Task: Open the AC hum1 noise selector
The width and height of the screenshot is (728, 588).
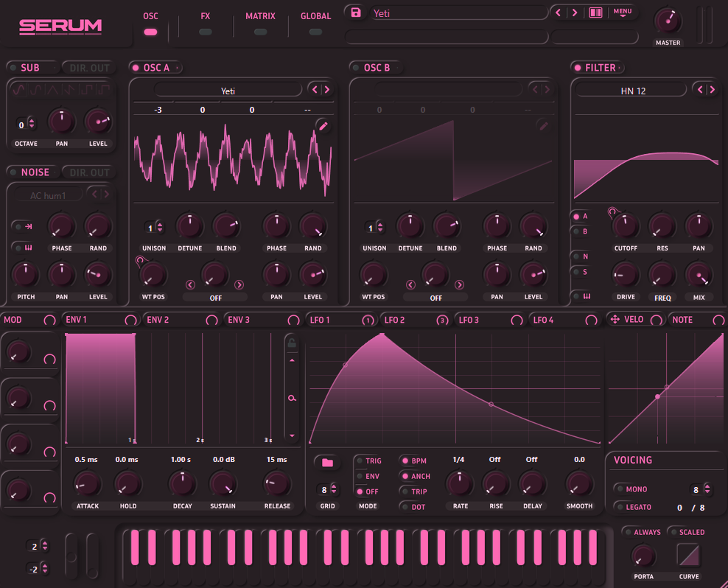Action: (49, 195)
